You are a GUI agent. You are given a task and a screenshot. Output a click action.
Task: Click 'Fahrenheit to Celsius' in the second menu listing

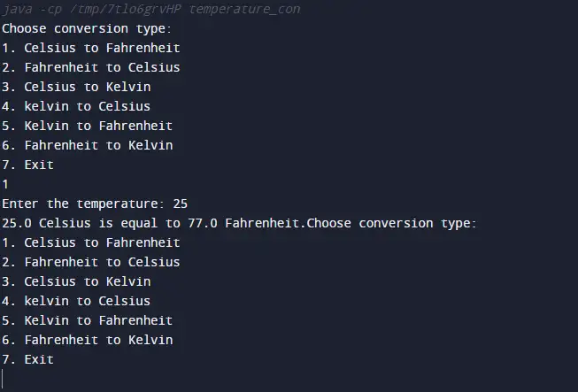coord(102,262)
